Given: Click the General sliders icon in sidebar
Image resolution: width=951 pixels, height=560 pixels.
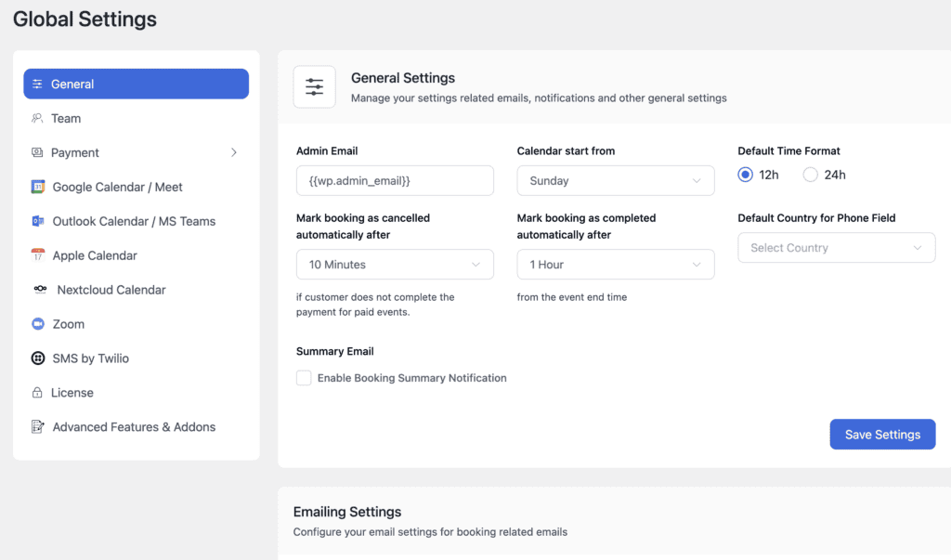Looking at the screenshot, I should point(37,84).
